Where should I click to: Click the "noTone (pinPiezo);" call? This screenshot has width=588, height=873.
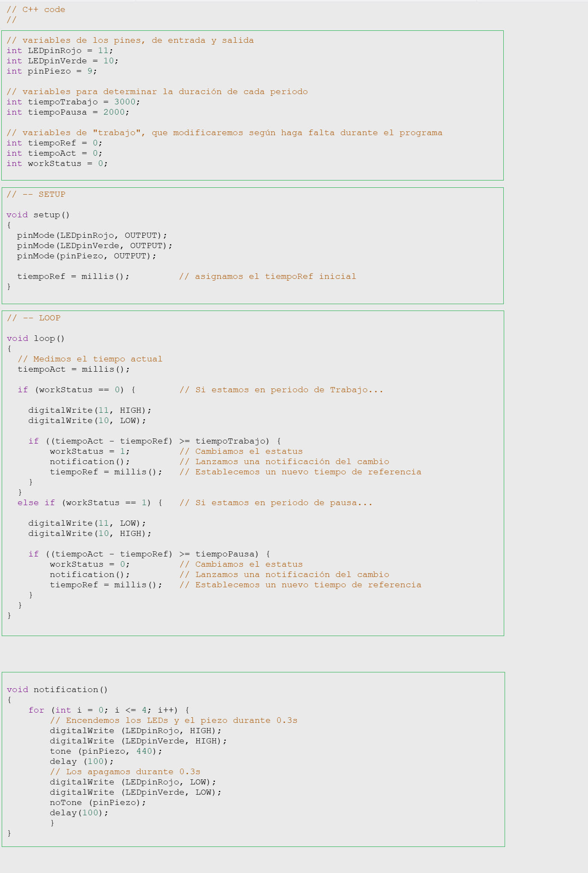(98, 802)
